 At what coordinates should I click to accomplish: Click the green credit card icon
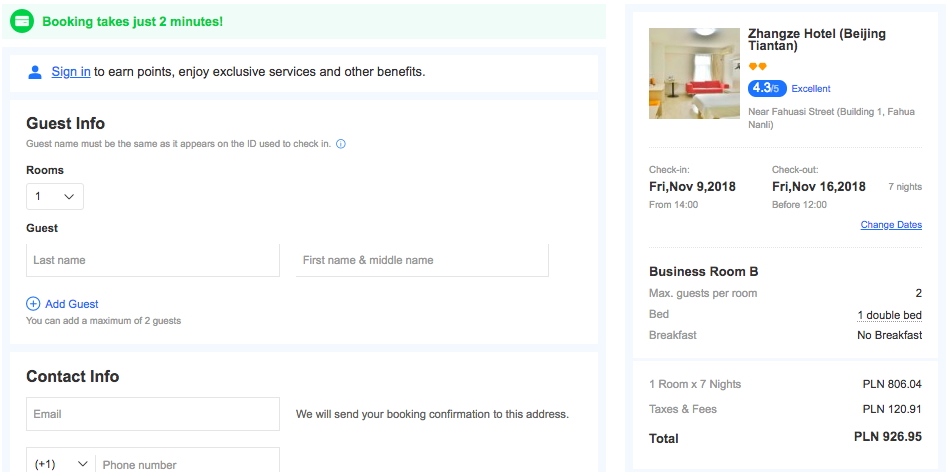point(22,21)
